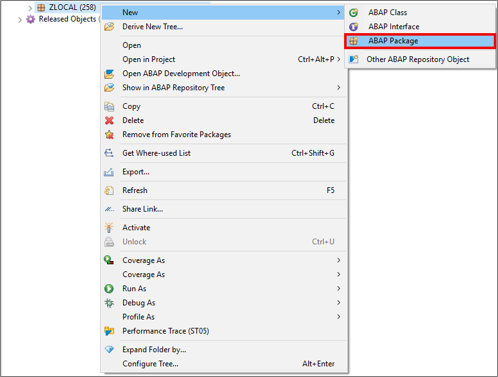This screenshot has height=377, width=498.
Task: Select the Released Objects tree row
Action: [63, 19]
